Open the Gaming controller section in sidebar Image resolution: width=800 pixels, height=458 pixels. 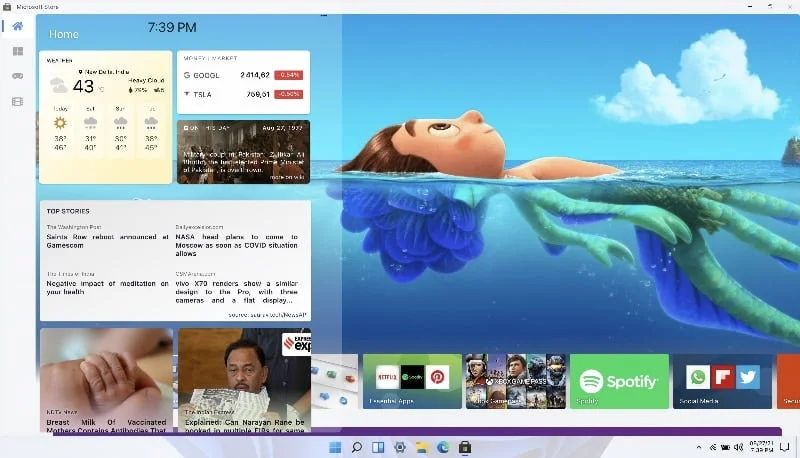coord(17,76)
